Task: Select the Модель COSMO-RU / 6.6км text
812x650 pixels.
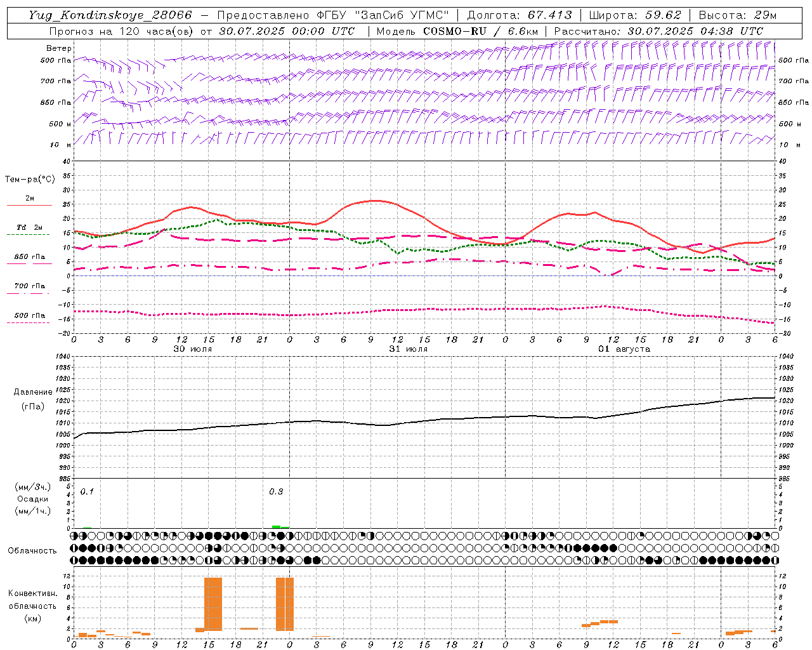Action: [x=457, y=31]
